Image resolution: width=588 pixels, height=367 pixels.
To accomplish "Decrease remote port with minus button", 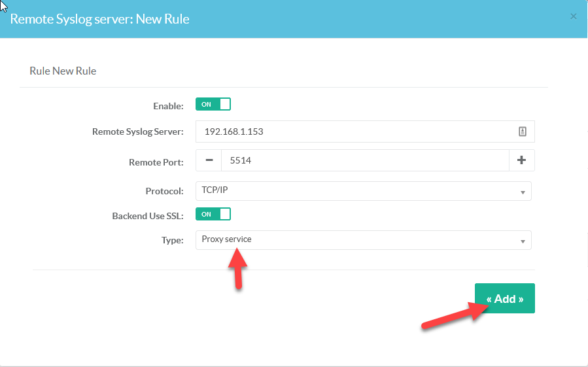I will point(209,160).
